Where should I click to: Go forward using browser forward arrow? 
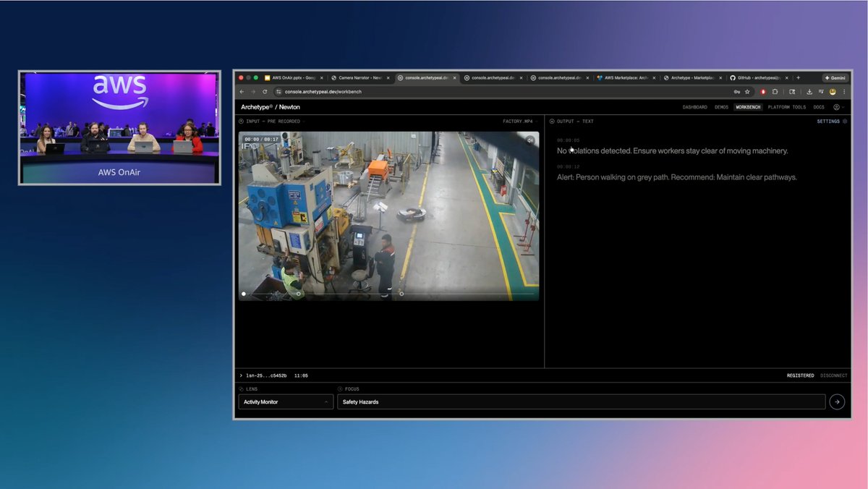tap(253, 92)
